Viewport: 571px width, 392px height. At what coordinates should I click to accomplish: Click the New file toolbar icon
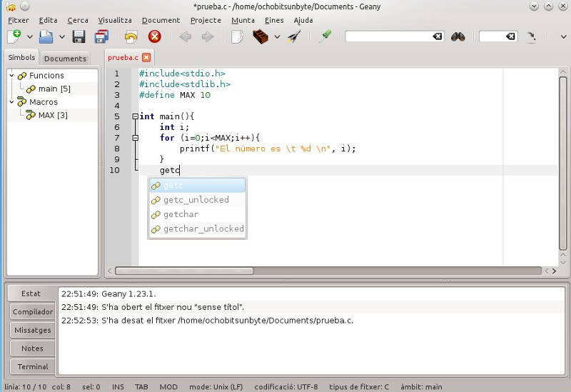(x=14, y=36)
